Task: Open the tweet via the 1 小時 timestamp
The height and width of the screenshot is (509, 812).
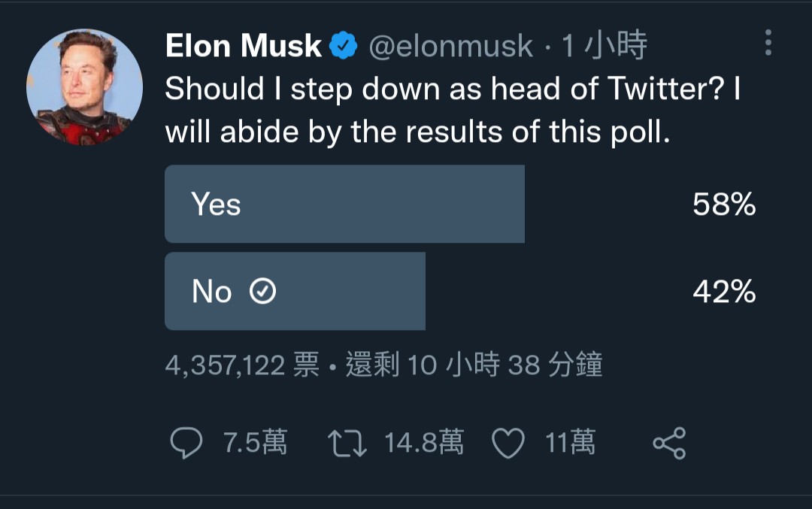Action: coord(605,47)
